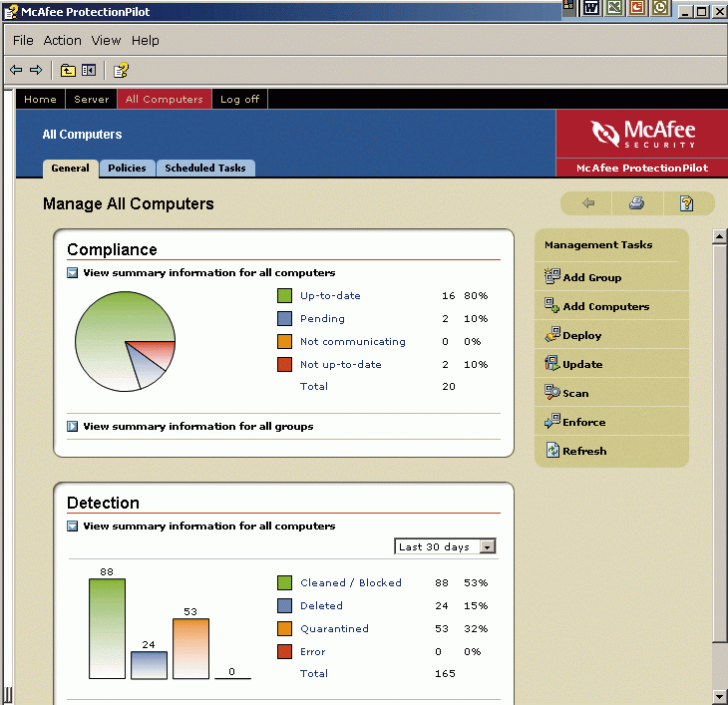
Task: Click the Update task icon
Action: [x=552, y=364]
